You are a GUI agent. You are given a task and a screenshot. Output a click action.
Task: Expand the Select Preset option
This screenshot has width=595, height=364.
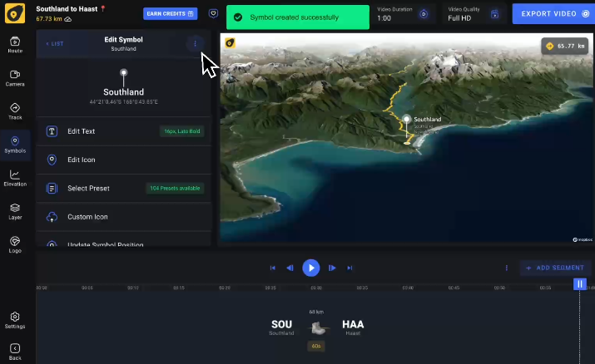(x=124, y=189)
